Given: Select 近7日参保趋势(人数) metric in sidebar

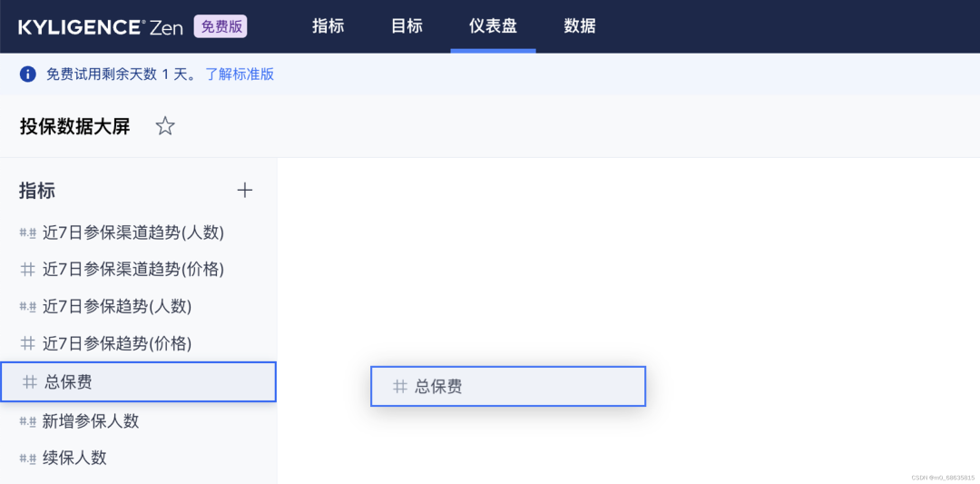Looking at the screenshot, I should coord(117,307).
